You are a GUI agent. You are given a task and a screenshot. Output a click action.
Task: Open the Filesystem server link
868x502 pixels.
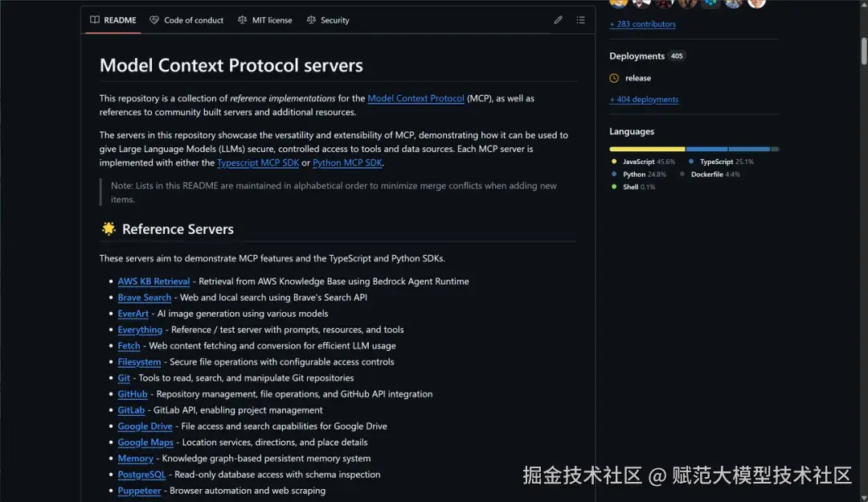[139, 361]
